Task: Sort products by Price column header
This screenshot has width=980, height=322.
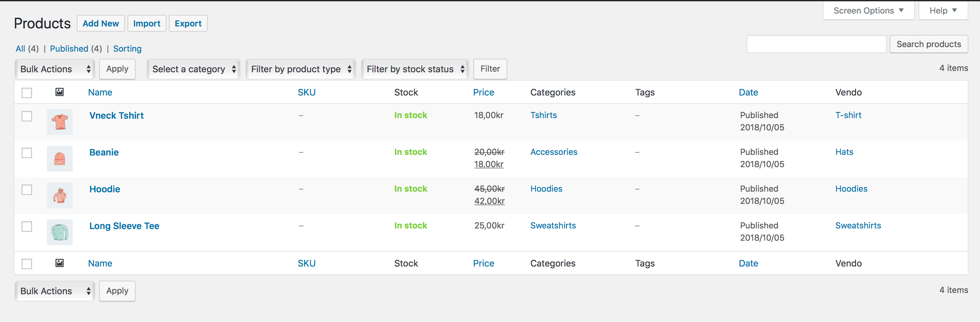Action: (x=483, y=92)
